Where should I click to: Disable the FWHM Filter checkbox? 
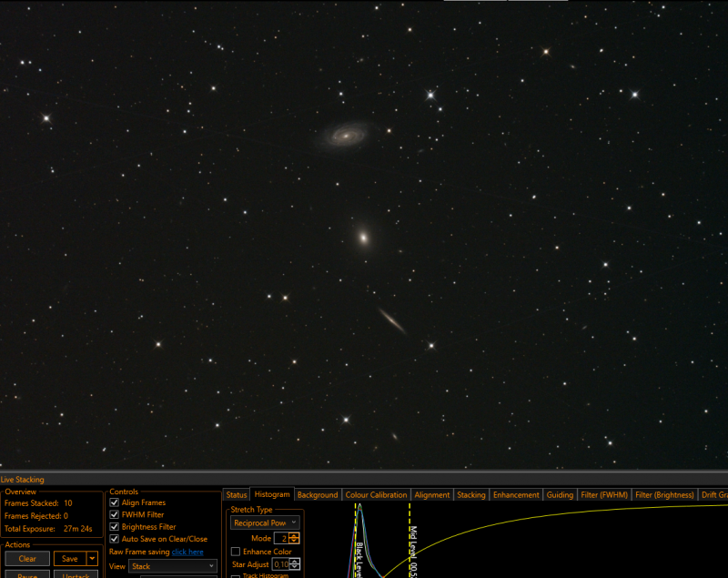click(x=115, y=514)
